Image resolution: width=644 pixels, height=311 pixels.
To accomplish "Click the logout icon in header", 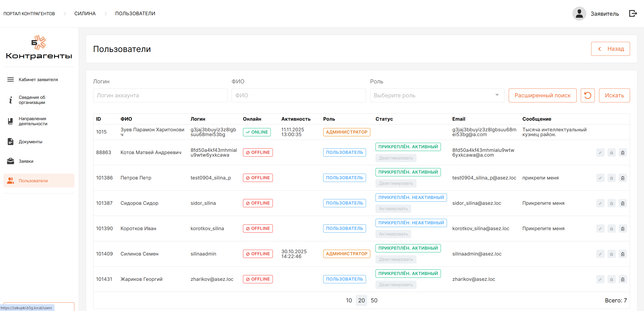I will [x=633, y=13].
